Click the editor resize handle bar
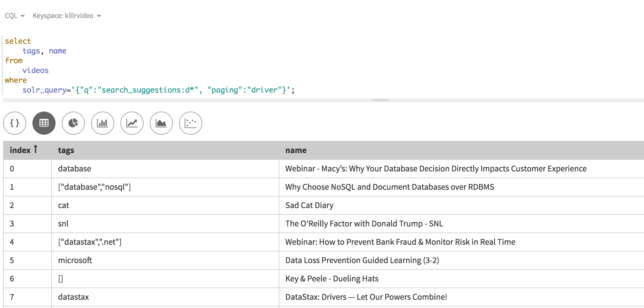The height and width of the screenshot is (308, 644). (380, 100)
